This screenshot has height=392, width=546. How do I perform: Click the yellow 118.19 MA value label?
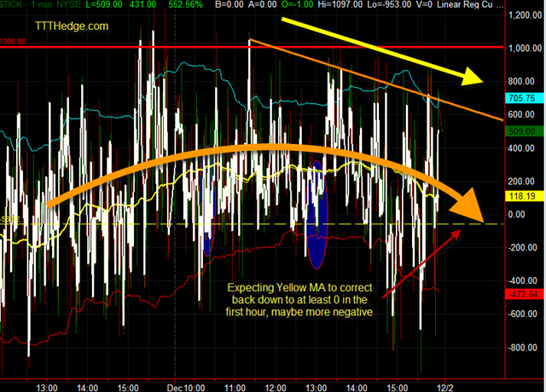pyautogui.click(x=524, y=196)
